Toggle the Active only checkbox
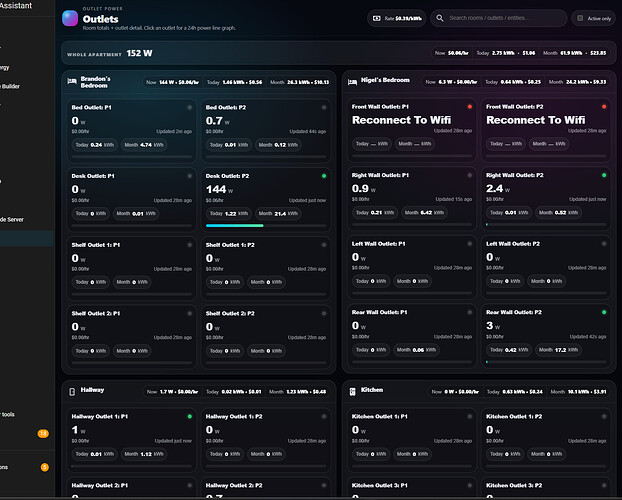Viewport: 622px width, 500px height. [x=580, y=18]
